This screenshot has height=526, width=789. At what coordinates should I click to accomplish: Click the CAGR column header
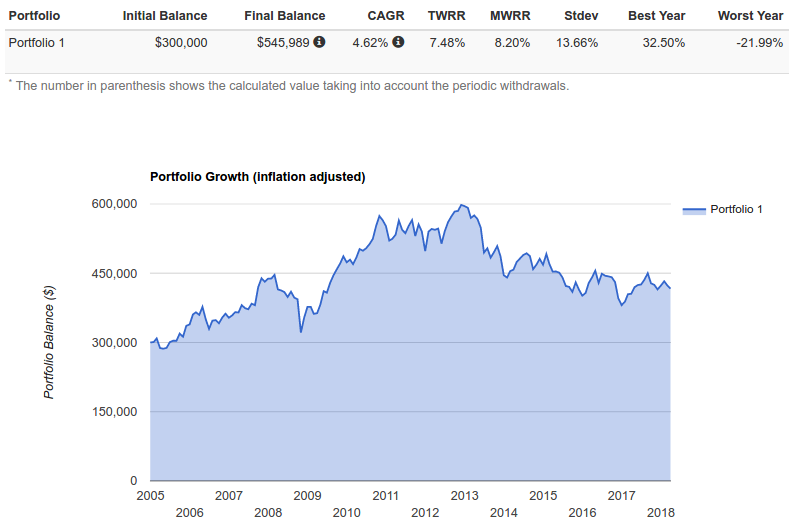(x=386, y=16)
